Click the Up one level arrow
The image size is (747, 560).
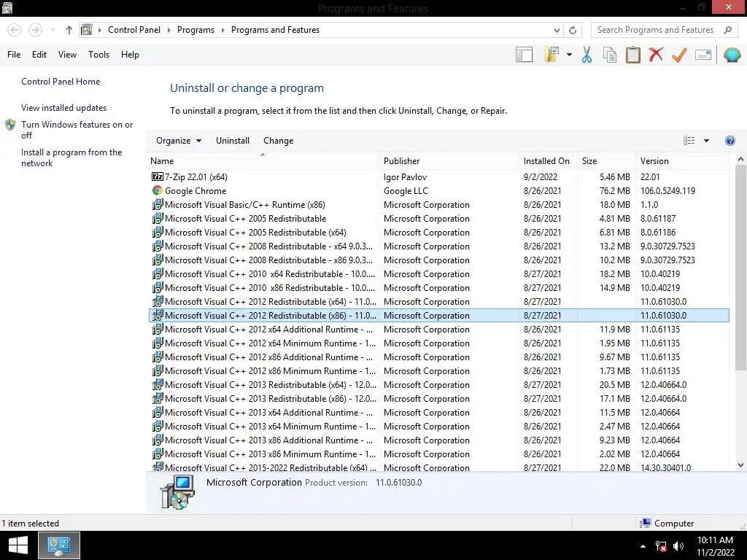point(69,30)
